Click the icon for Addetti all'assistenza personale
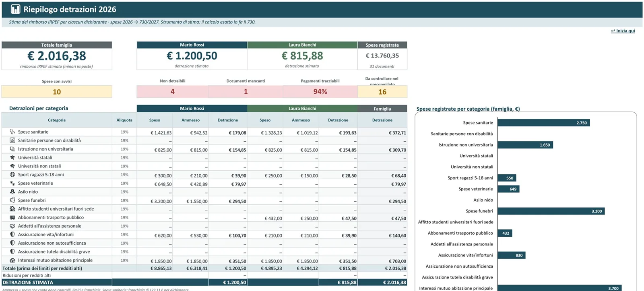Viewport: 644px width, 291px height. click(12, 226)
